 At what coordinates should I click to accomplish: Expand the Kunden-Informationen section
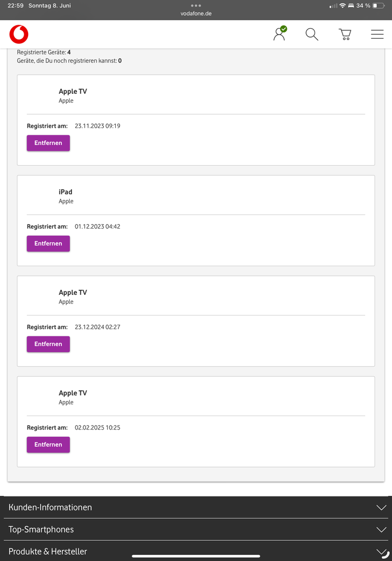point(196,507)
